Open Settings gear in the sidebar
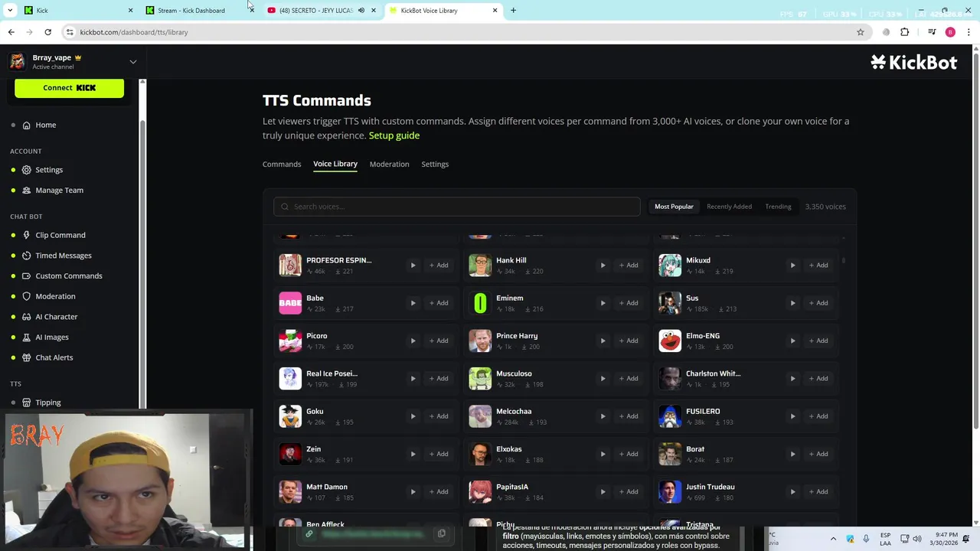Image resolution: width=980 pixels, height=551 pixels. click(x=27, y=170)
